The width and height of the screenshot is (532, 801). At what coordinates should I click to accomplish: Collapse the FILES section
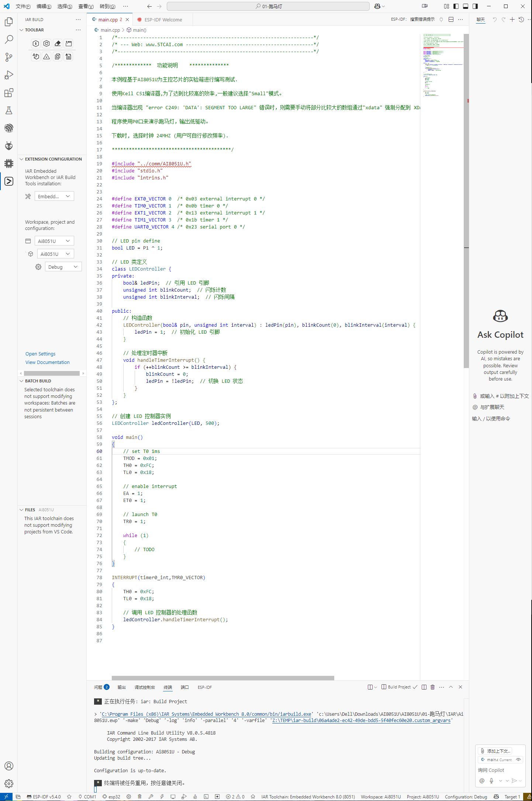[x=21, y=510]
